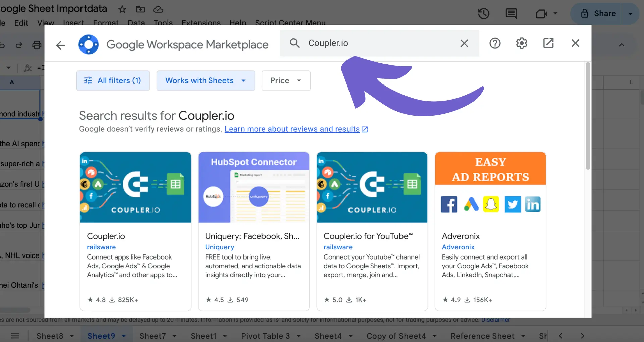The width and height of the screenshot is (644, 342).
Task: Open the Pivot Table 3 tab menu arrow
Action: tap(299, 336)
